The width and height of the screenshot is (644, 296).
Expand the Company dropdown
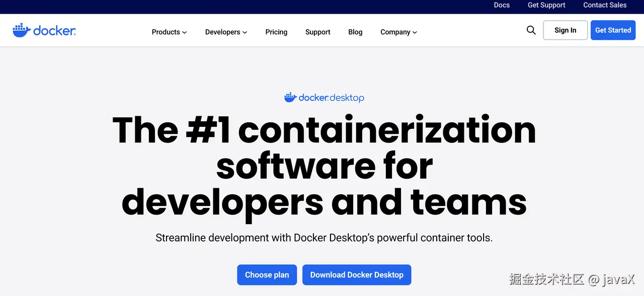(x=398, y=32)
